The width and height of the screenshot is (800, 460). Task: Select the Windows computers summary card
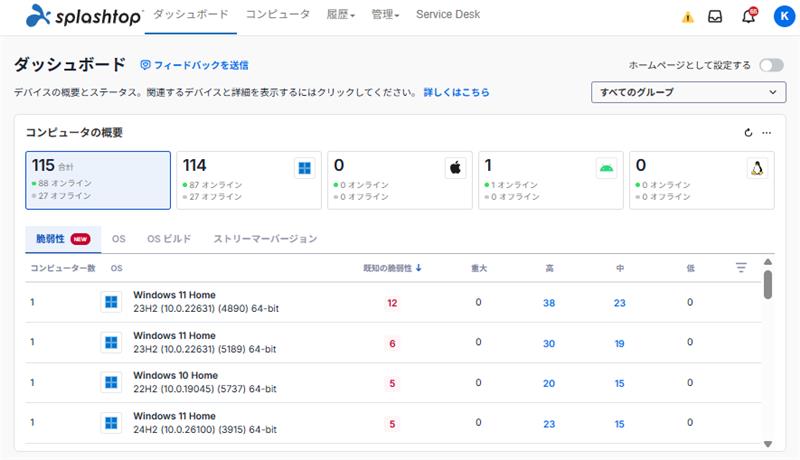pyautogui.click(x=248, y=180)
